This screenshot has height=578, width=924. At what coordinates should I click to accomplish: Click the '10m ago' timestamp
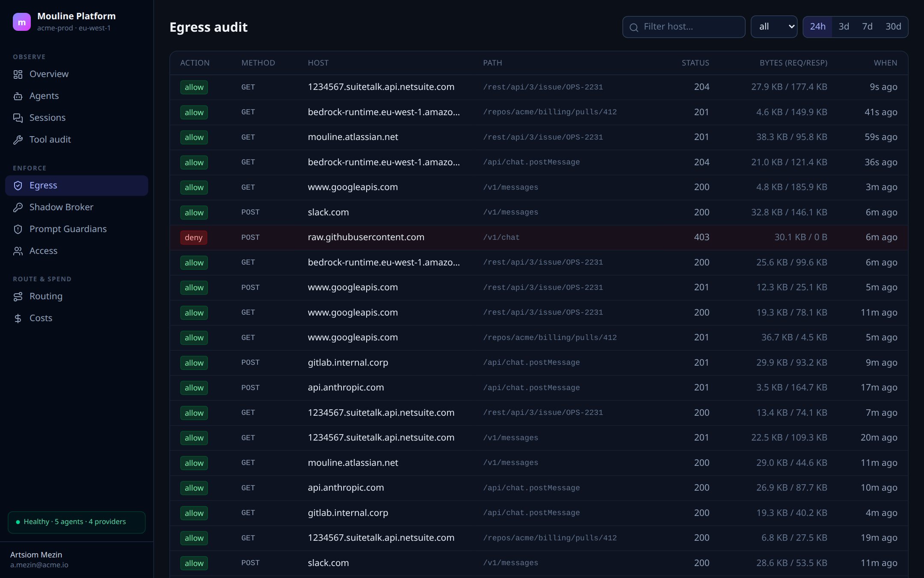point(879,488)
